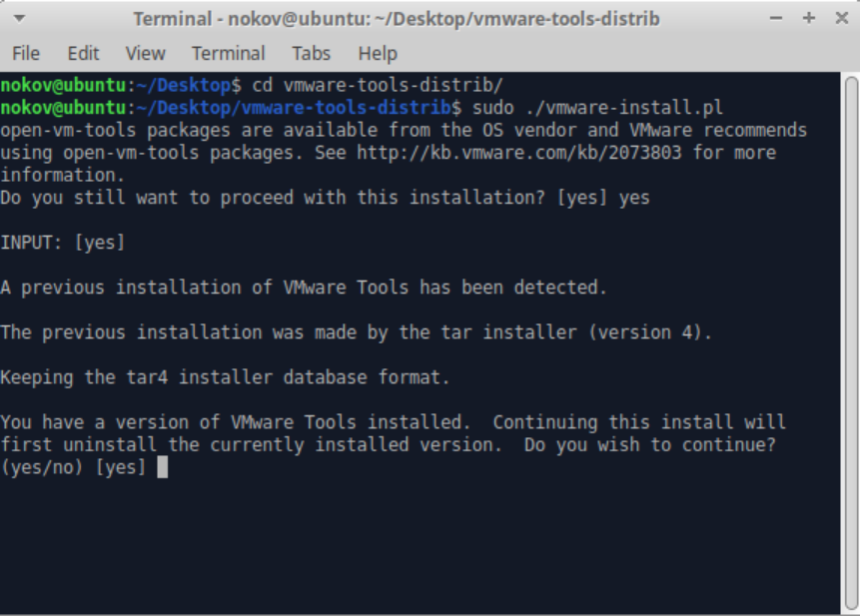Open the window menu arrow in title bar
Screen dimensions: 860x616
tap(19, 19)
